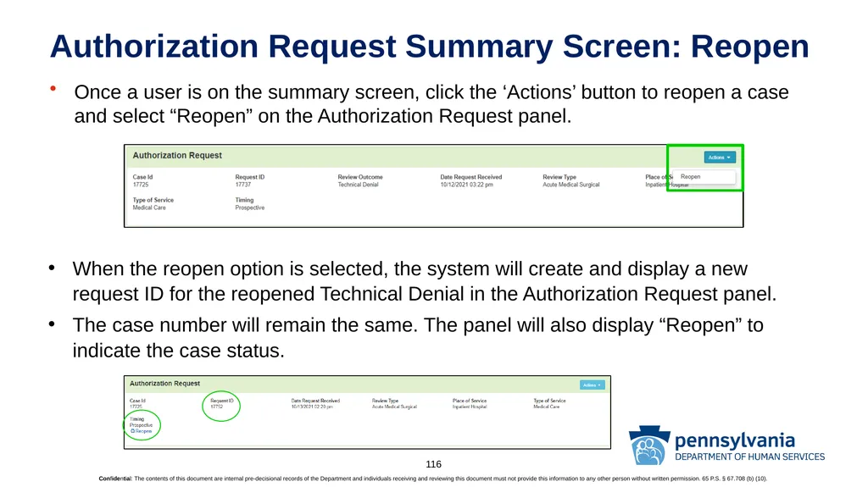Click the Authorization Request heading of the 17752 panel
The width and height of the screenshot is (868, 487).
(x=164, y=383)
